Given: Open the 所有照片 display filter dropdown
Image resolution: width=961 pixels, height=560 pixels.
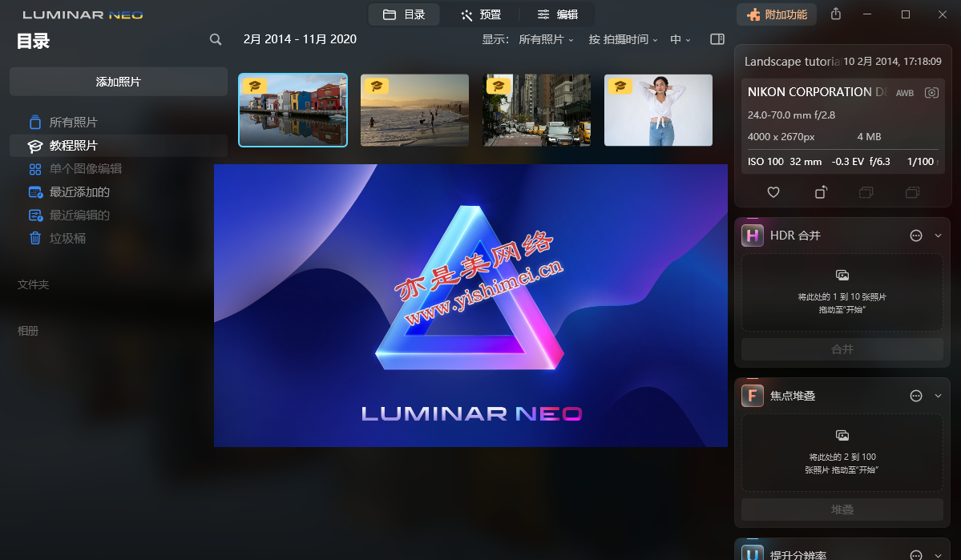Looking at the screenshot, I should 546,39.
